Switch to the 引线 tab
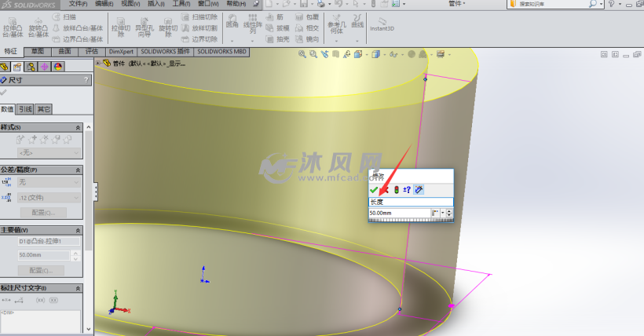This screenshot has width=644, height=336. [25, 109]
